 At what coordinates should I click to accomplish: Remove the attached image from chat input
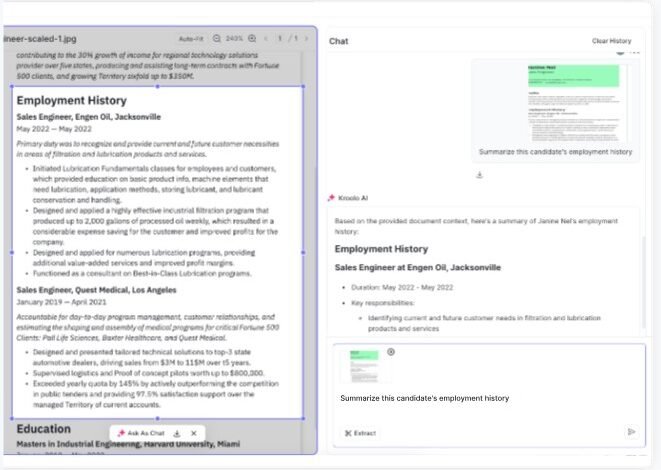point(391,352)
